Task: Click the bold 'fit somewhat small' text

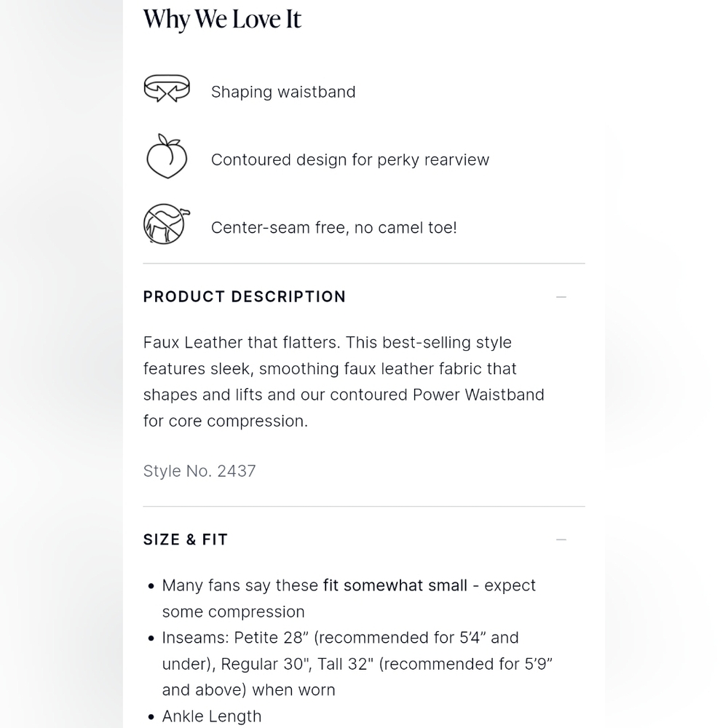Action: pos(395,585)
